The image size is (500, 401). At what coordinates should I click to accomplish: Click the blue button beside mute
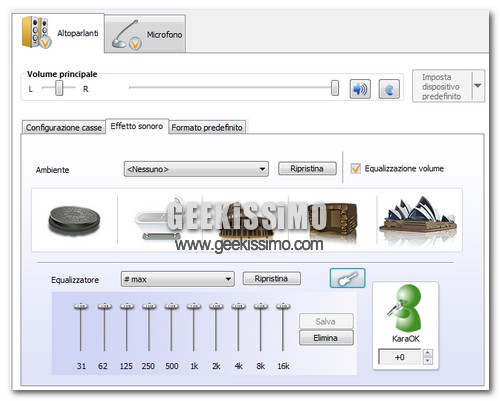389,89
